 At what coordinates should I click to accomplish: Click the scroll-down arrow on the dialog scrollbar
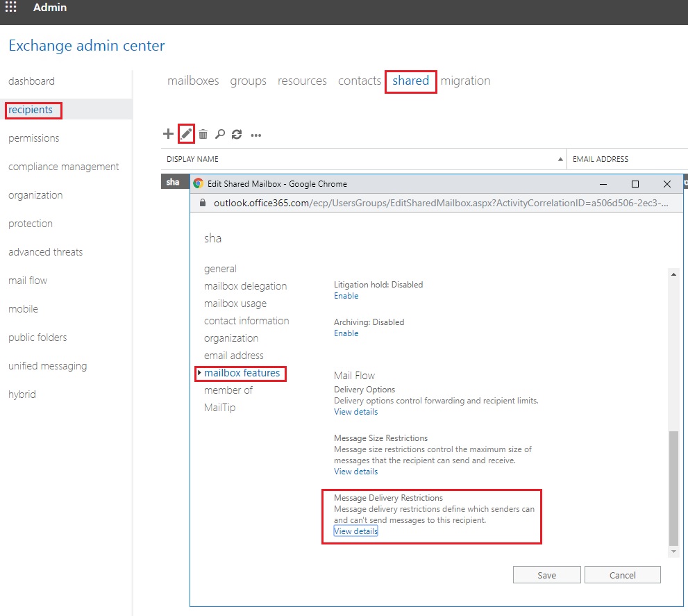pyautogui.click(x=673, y=551)
